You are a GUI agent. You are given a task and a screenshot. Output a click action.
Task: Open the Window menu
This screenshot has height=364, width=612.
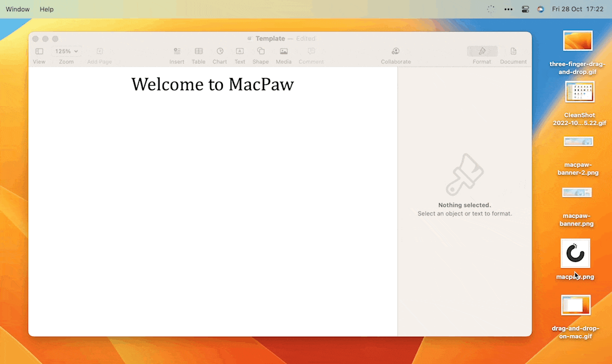point(18,9)
